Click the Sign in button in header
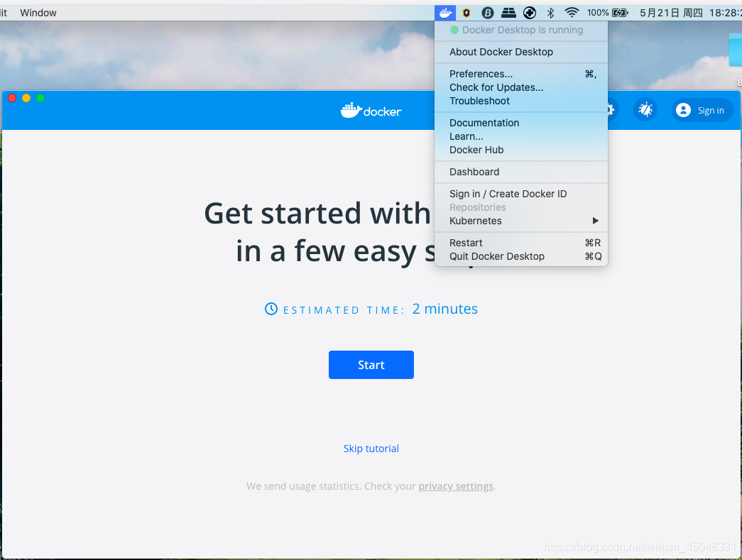Screen dimensions: 742x560 702,110
